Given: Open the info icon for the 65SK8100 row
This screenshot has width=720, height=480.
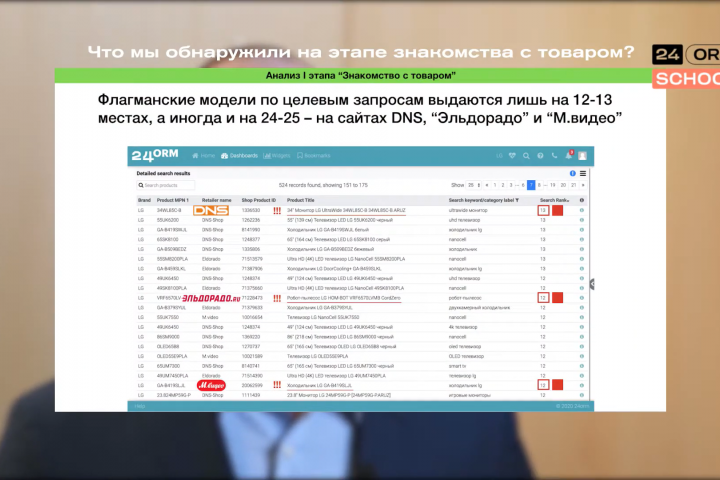Looking at the screenshot, I should pos(582,239).
